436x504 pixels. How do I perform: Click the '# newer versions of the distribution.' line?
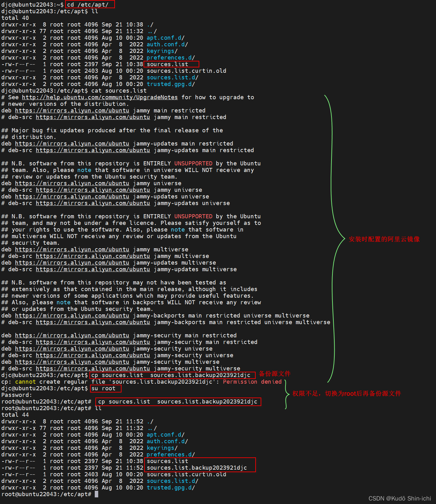pos(65,104)
